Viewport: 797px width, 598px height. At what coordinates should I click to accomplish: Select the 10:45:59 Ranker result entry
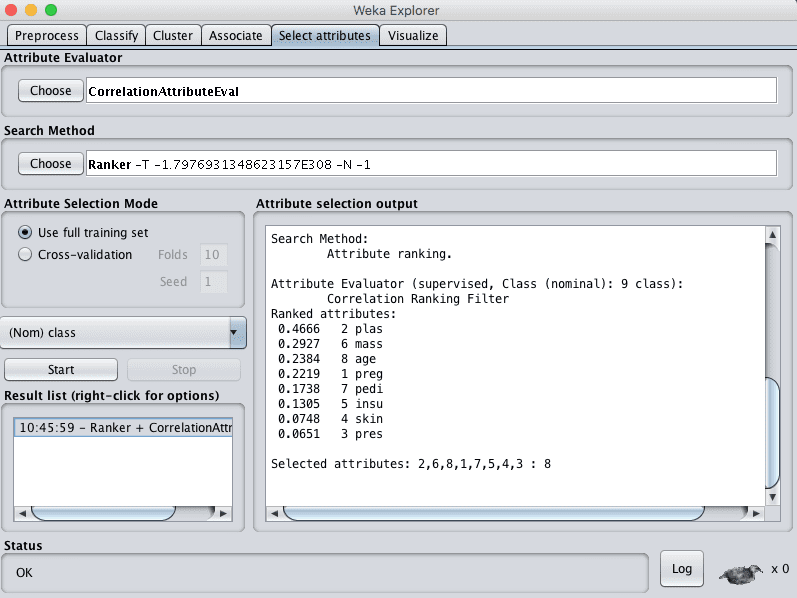(124, 428)
